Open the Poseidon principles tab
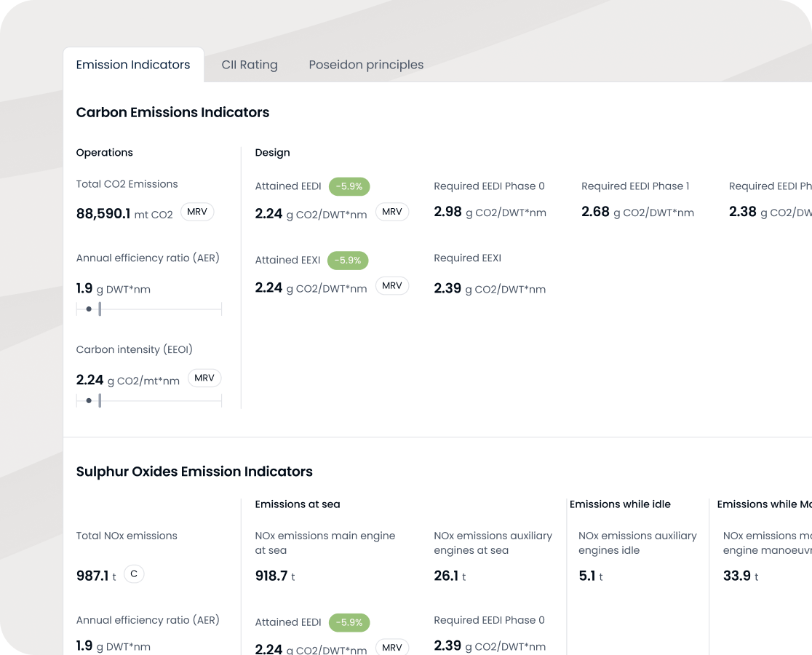812x655 pixels. pyautogui.click(x=366, y=65)
